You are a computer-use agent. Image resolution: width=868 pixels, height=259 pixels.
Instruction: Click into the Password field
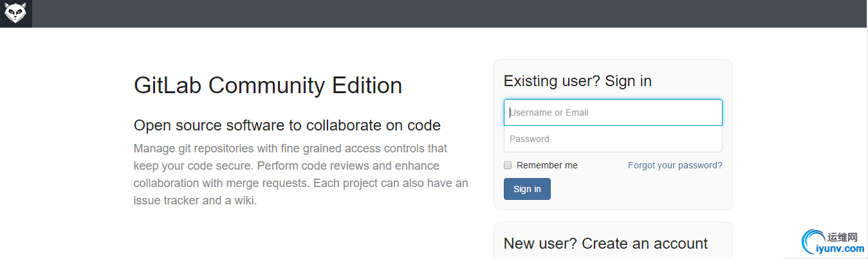(x=613, y=139)
